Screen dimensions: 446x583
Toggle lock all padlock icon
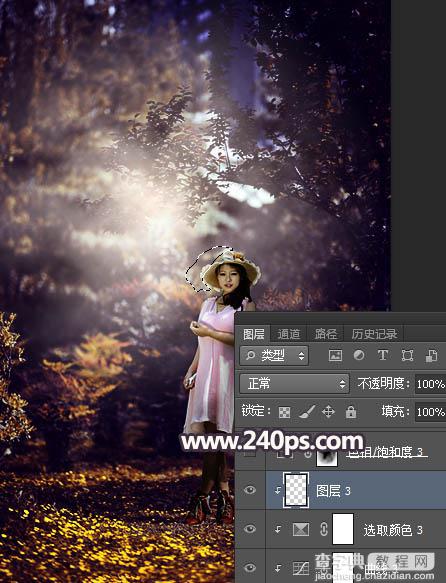pyautogui.click(x=351, y=412)
